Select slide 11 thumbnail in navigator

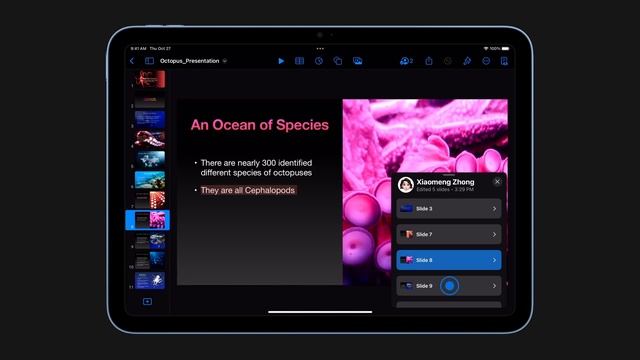(x=150, y=280)
